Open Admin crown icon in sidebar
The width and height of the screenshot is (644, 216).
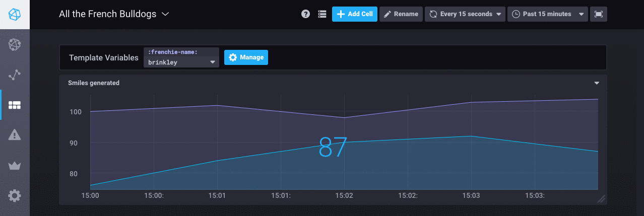(x=15, y=166)
